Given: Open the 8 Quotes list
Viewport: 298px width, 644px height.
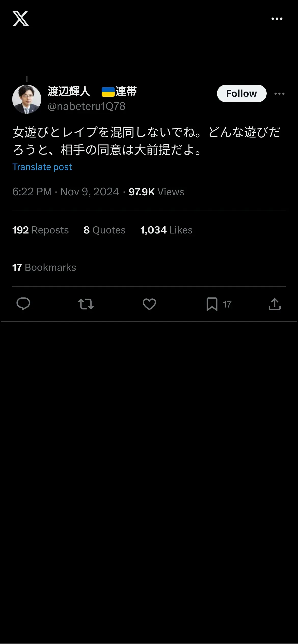Looking at the screenshot, I should (104, 230).
